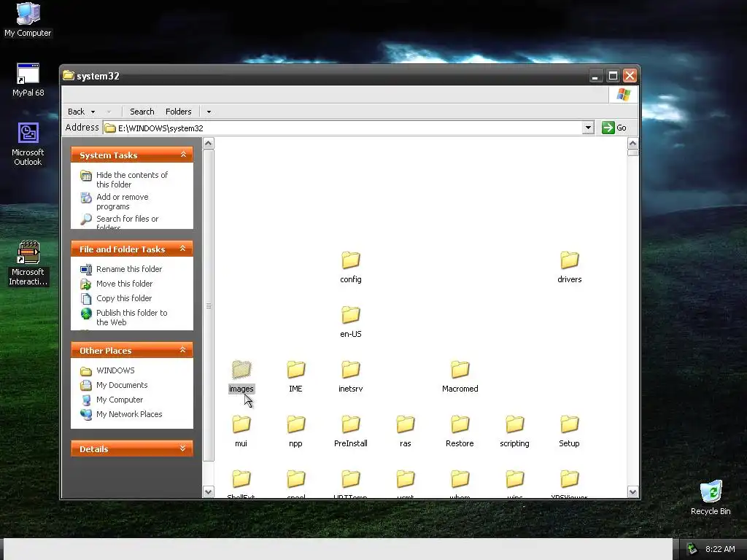Click the Search toolbar button
This screenshot has height=560, width=747.
pyautogui.click(x=142, y=112)
